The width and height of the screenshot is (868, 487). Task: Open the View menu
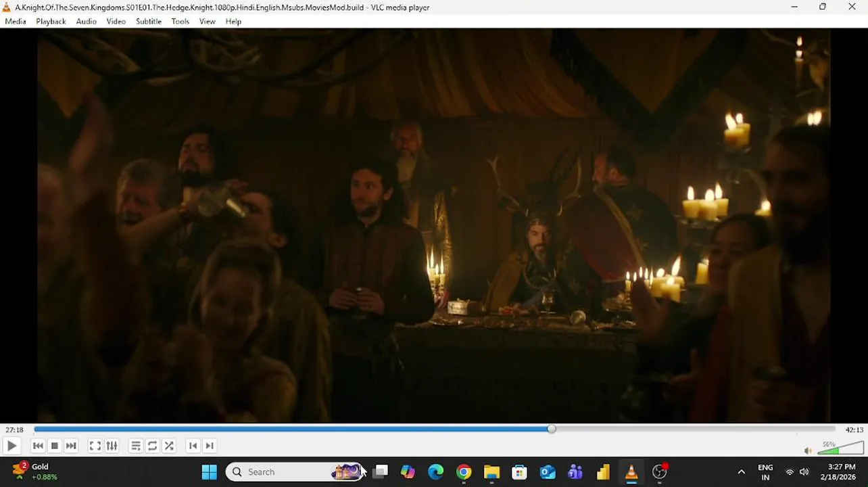pos(208,22)
